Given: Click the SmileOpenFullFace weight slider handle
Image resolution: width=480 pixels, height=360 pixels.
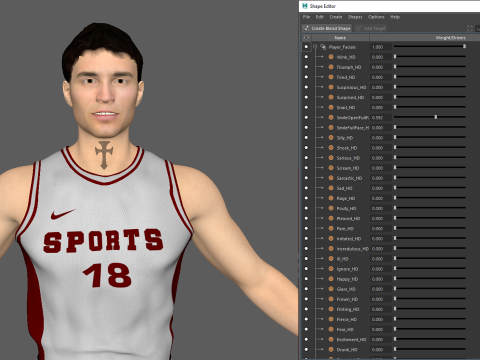Looking at the screenshot, I should point(436,117).
